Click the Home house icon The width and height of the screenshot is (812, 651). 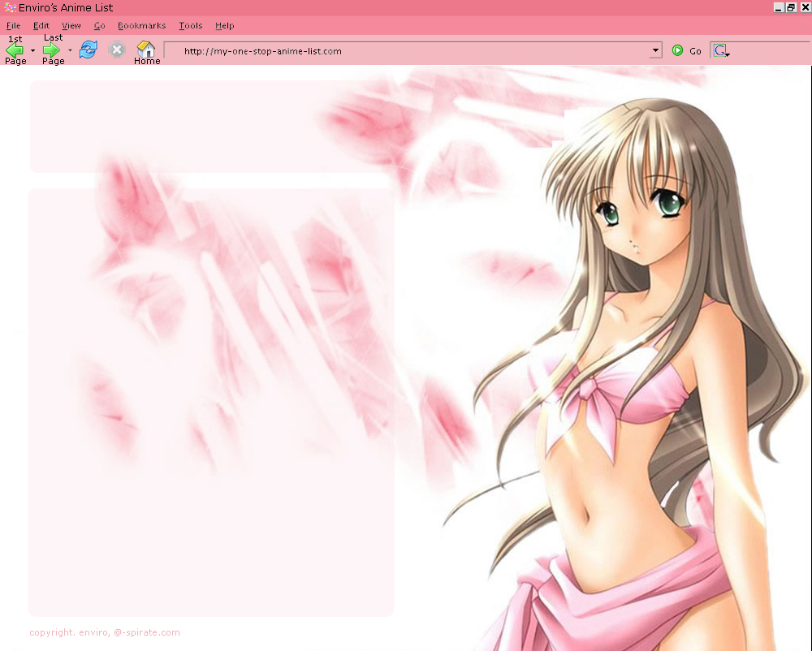tap(146, 50)
